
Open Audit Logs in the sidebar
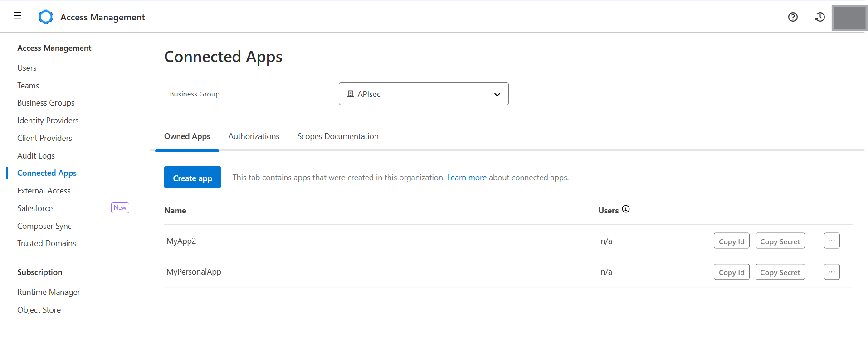[x=36, y=156]
